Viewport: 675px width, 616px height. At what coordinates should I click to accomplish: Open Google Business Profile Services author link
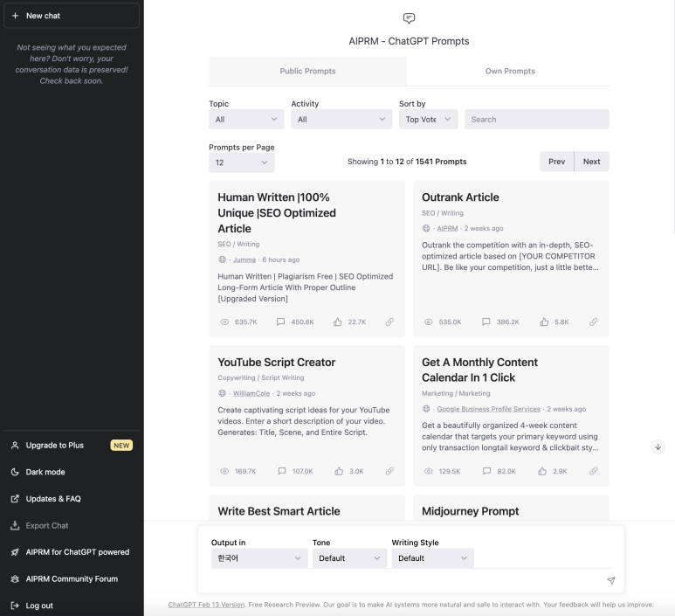489,409
